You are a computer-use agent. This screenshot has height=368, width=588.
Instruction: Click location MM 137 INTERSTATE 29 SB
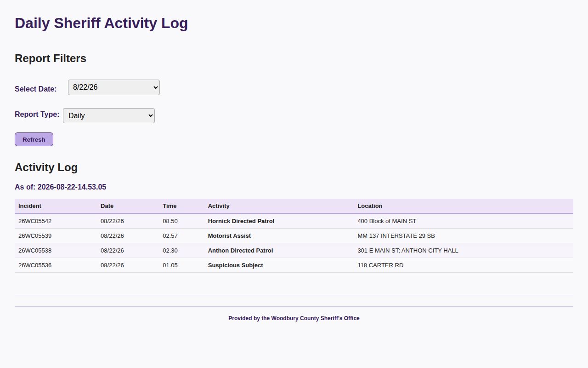point(396,236)
